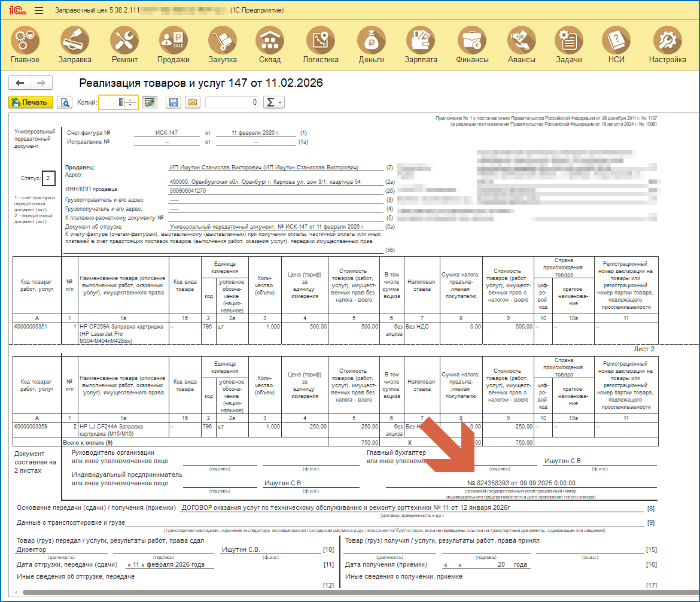Open the Зарплата section
The image size is (700, 602).
click(421, 45)
